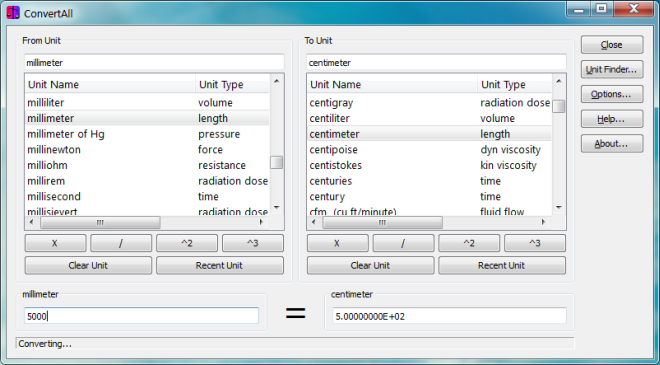Click the ^3 button under To Unit

[535, 243]
